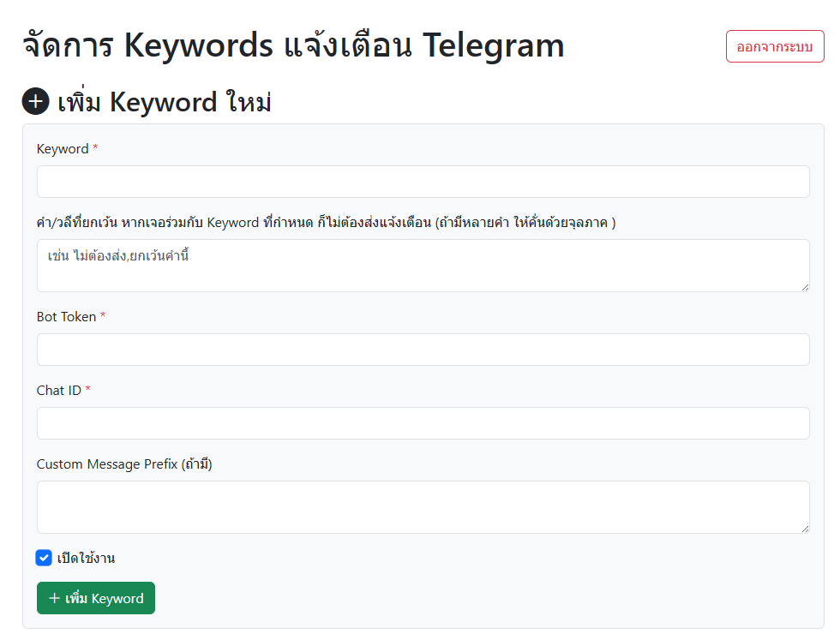This screenshot has height=640, width=840.
Task: Uncheck the เปิดใช้งาน checkbox
Action: click(x=44, y=558)
